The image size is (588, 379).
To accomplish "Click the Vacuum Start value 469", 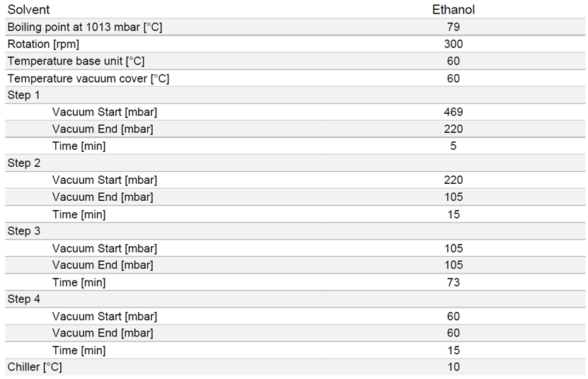I will pos(453,112).
